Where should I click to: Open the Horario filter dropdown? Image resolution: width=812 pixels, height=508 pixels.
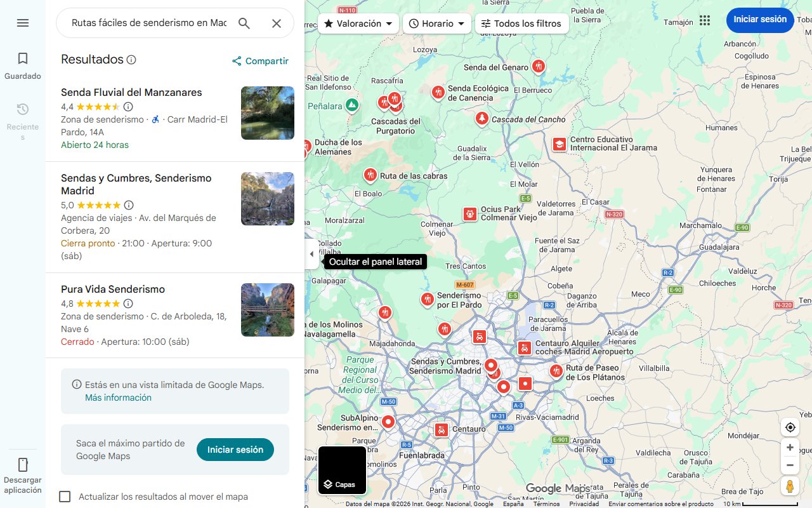[436, 23]
